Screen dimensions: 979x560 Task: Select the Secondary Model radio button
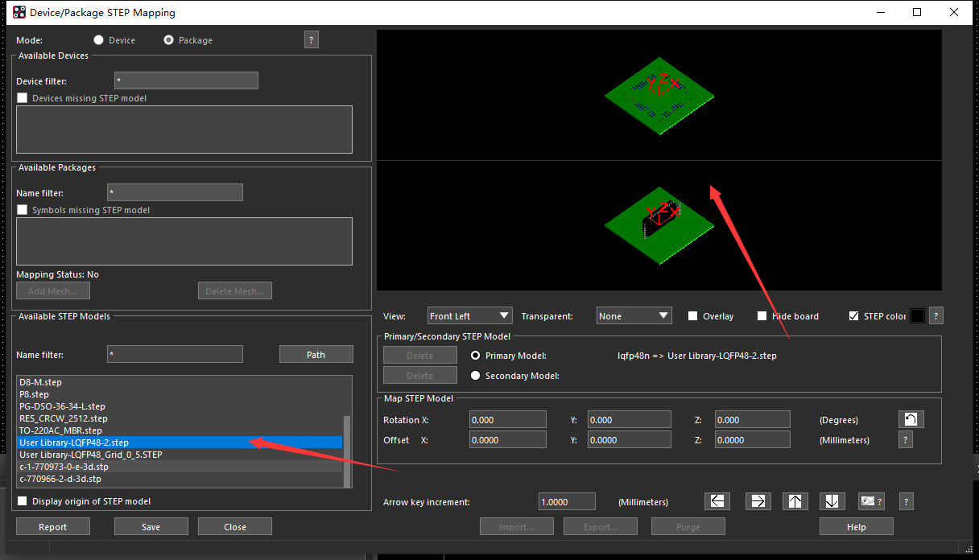475,375
